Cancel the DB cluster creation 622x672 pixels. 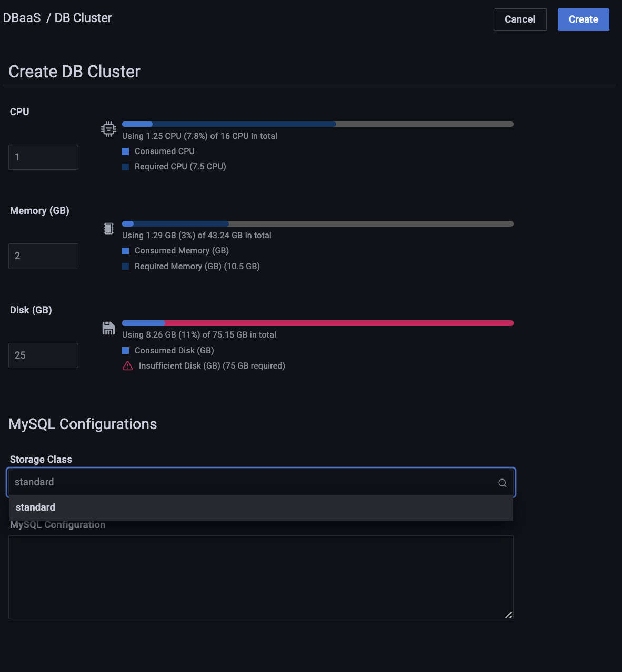click(x=519, y=19)
